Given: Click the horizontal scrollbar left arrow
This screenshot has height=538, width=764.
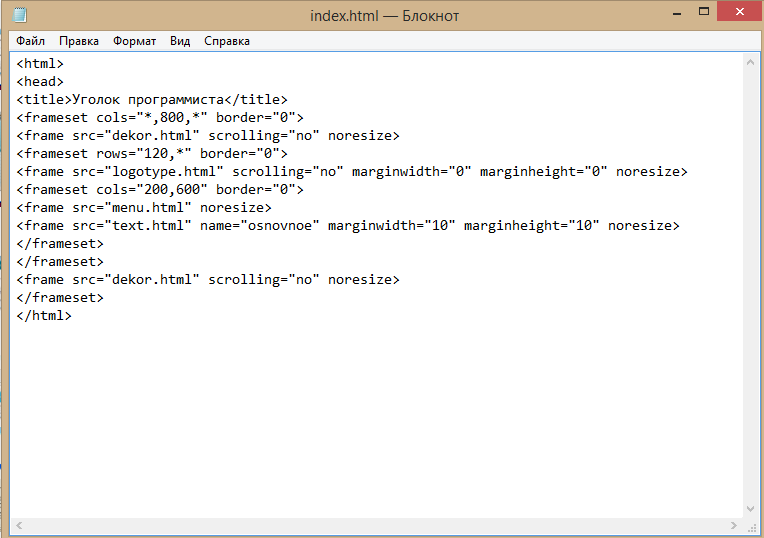Looking at the screenshot, I should click(19, 525).
